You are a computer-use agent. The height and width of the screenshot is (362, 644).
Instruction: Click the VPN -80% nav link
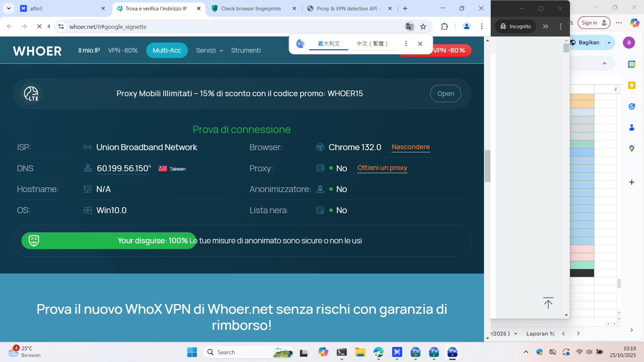click(x=123, y=51)
